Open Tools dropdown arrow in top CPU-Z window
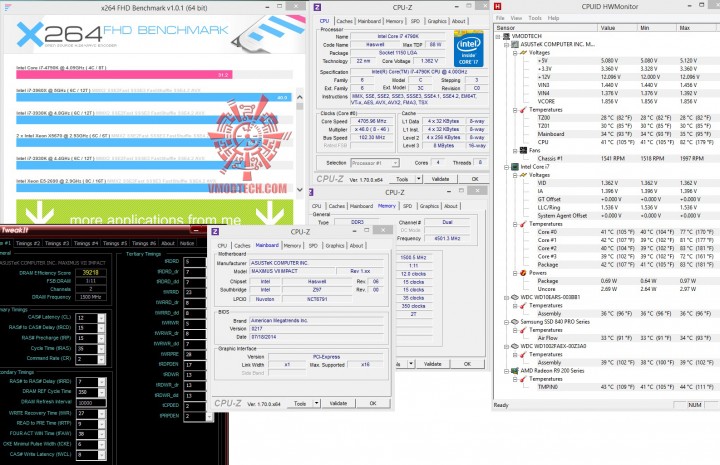Image resolution: width=720 pixels, height=465 pixels. click(418, 179)
